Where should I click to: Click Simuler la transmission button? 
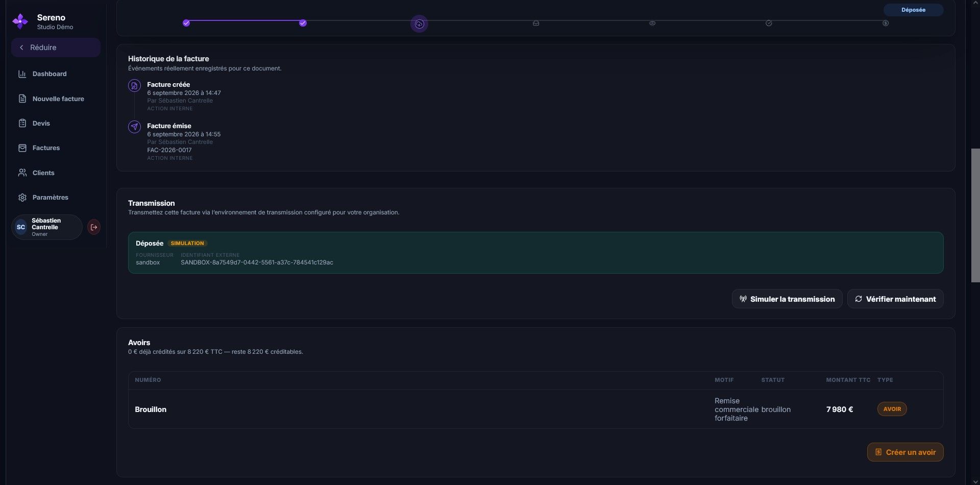787,299
